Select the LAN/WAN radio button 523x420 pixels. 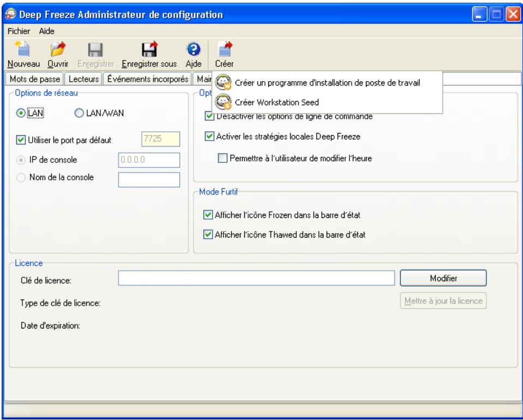tap(79, 113)
